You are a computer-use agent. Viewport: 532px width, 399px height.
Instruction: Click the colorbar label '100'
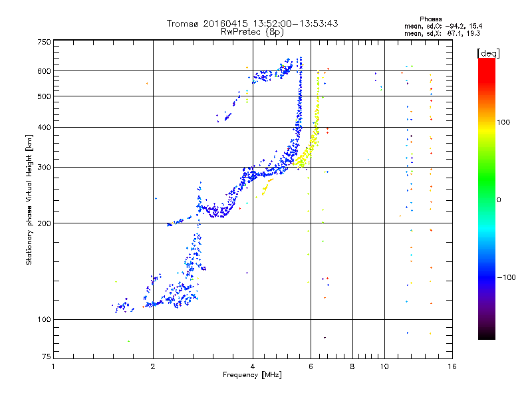click(503, 122)
